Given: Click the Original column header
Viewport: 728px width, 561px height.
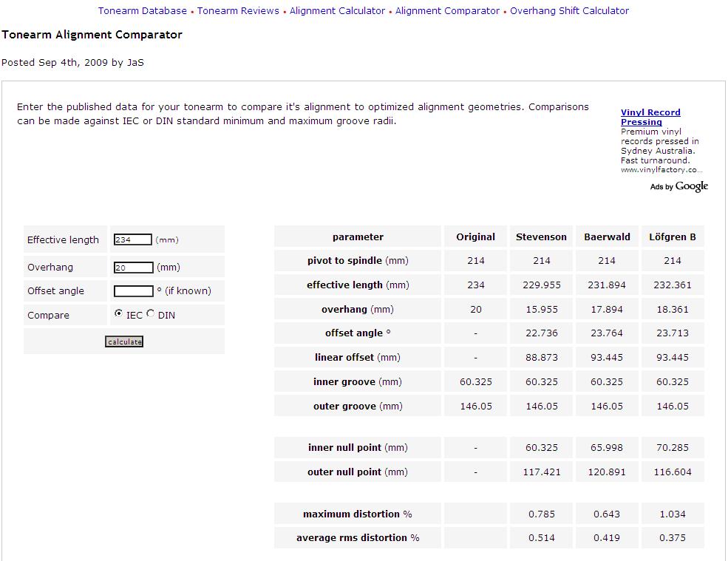Looking at the screenshot, I should [475, 237].
